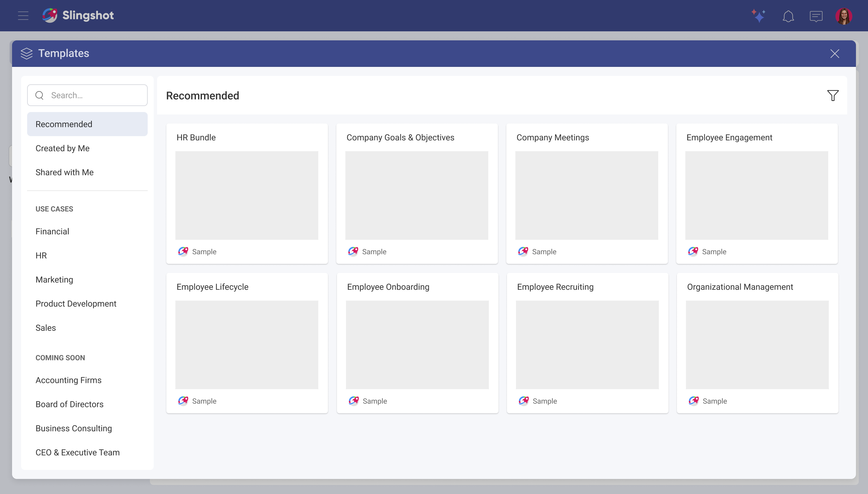Click the Employee Onboarding title
This screenshot has width=868, height=494.
pos(388,287)
